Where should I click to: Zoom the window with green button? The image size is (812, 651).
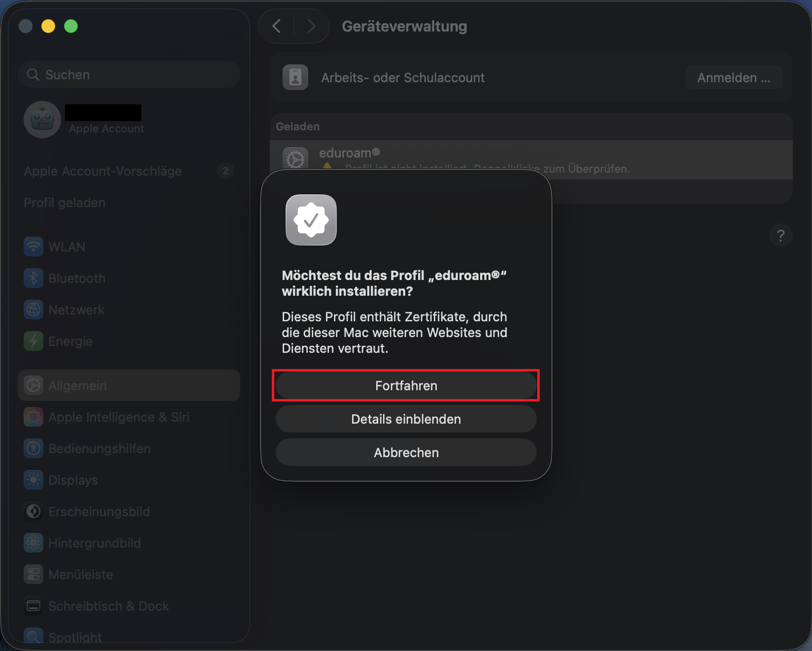click(71, 26)
